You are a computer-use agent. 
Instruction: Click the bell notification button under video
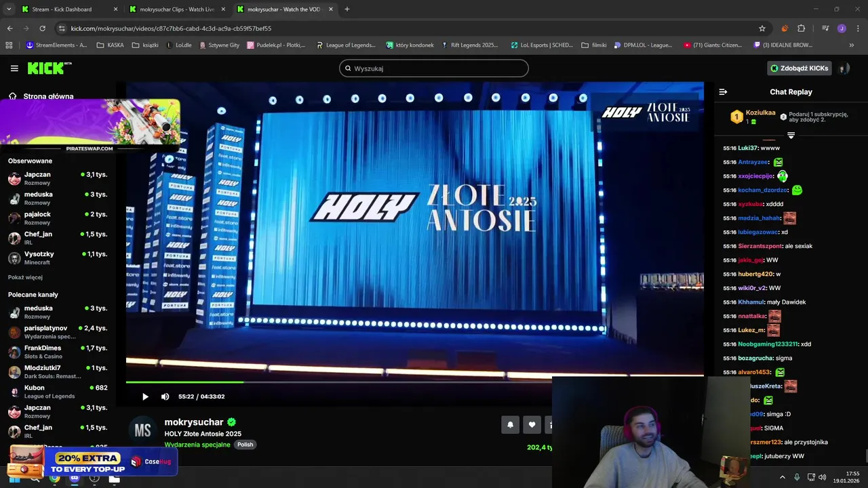[510, 425]
